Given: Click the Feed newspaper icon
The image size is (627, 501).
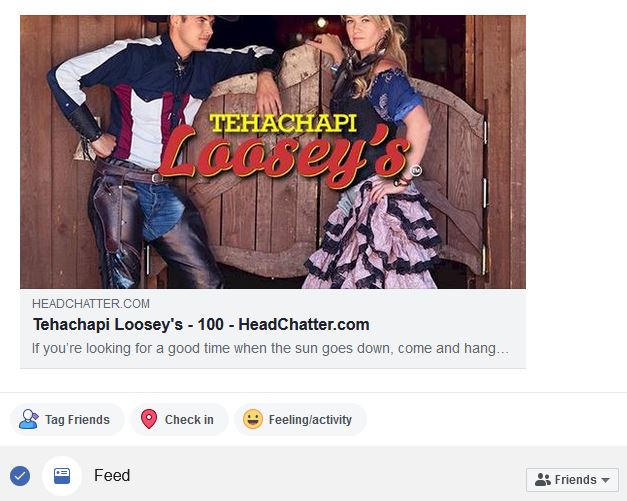Looking at the screenshot, I should coord(62,476).
